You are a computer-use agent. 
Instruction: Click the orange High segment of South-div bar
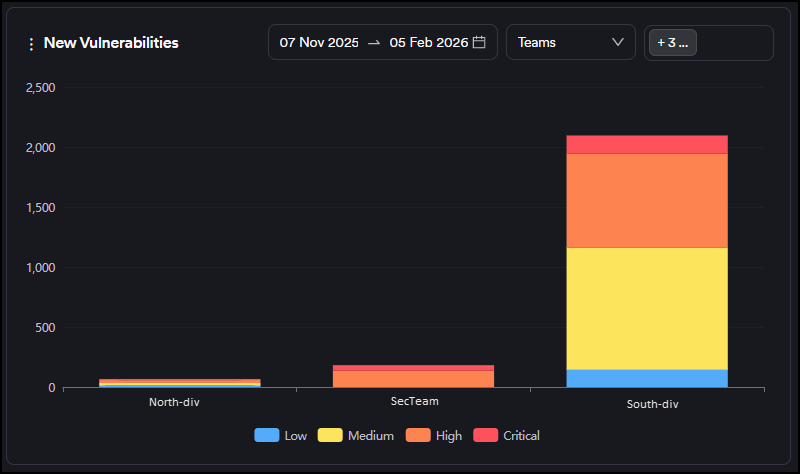647,200
